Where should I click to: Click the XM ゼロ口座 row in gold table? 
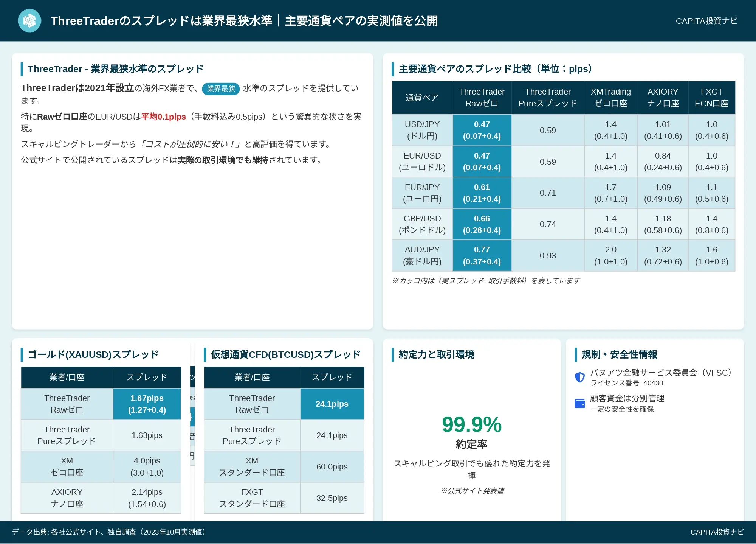101,467
